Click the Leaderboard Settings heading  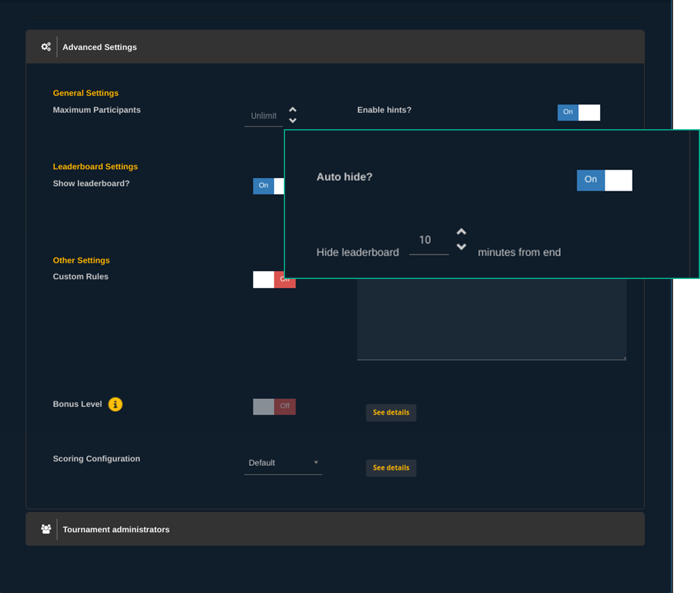click(95, 167)
